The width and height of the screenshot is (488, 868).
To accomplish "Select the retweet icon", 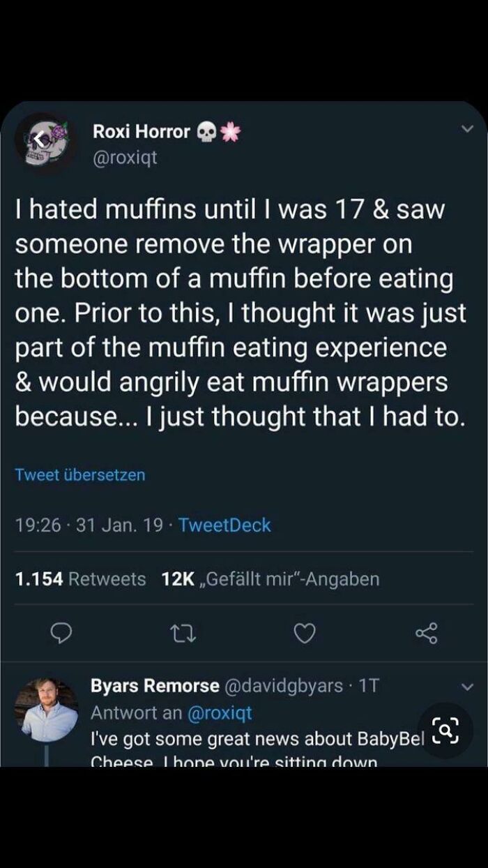I will point(183,633).
